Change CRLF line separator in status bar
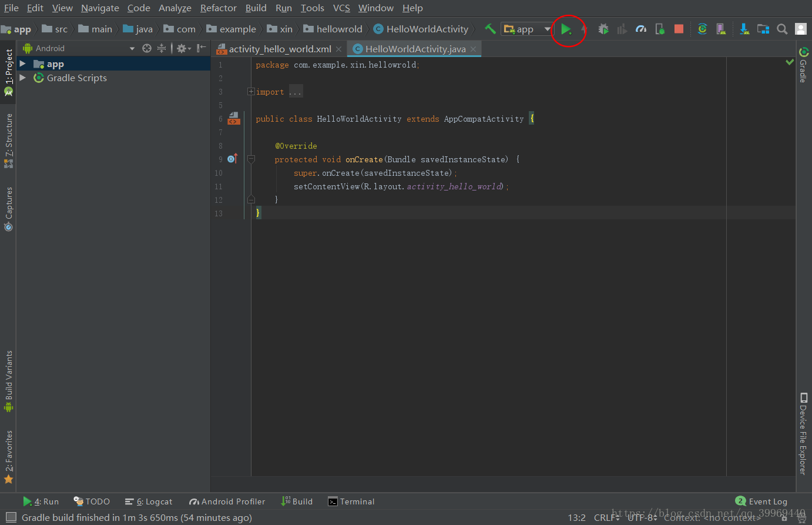812x525 pixels. tap(606, 517)
